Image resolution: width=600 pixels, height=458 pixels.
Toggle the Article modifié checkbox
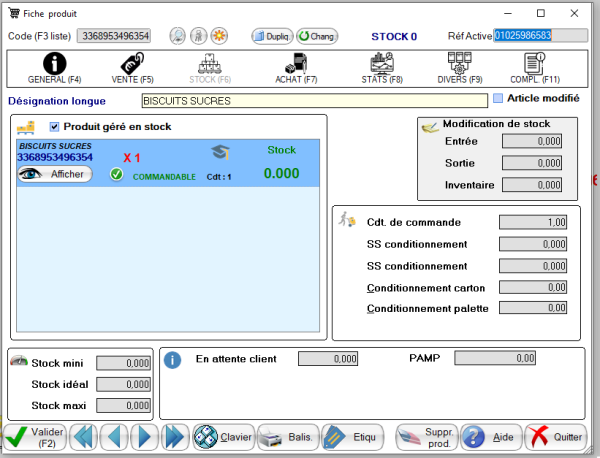pyautogui.click(x=498, y=99)
